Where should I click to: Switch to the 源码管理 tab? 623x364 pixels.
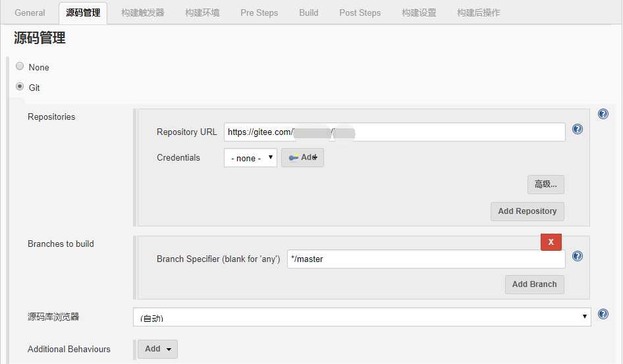tap(83, 13)
